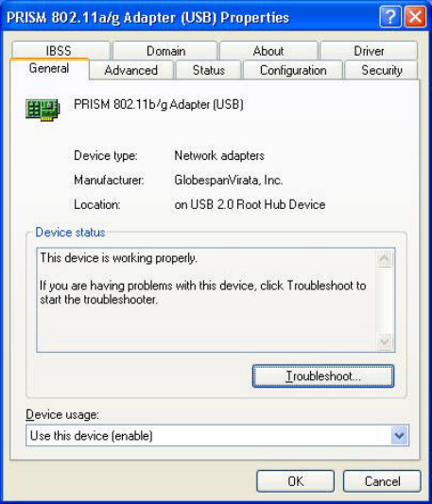Click the device status scroll down arrow
Viewport: 432px width, 504px height.
coord(385,341)
